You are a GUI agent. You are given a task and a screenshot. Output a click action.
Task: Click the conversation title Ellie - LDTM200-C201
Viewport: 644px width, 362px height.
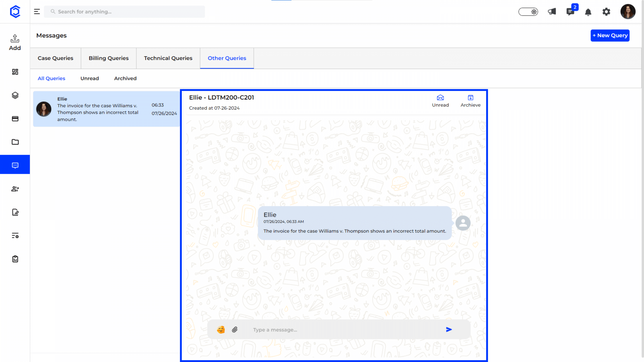coord(222,97)
